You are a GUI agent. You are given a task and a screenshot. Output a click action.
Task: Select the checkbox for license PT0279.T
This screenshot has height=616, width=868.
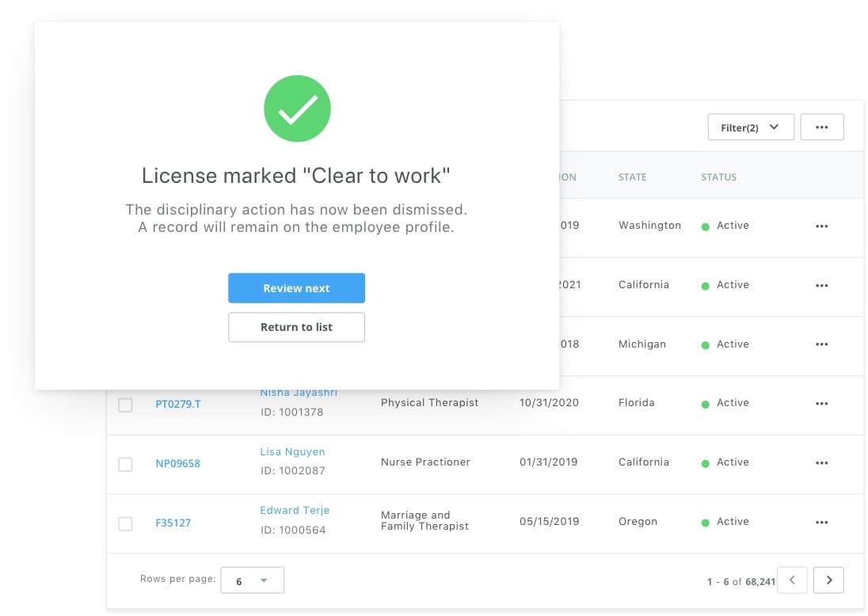tap(125, 405)
